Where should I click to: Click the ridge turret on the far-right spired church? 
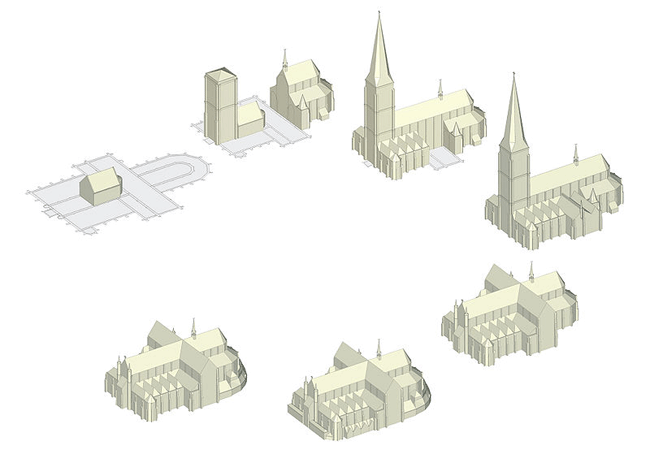pos(575,153)
